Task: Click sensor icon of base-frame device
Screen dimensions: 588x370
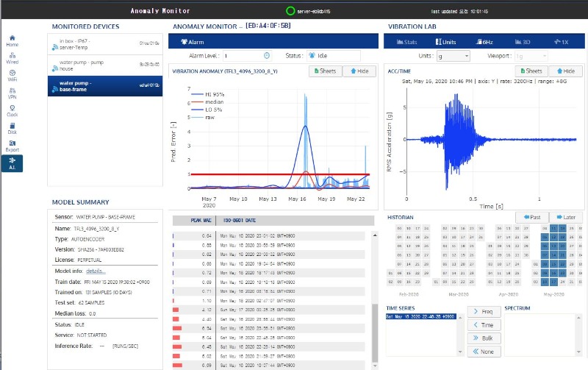Action: click(54, 89)
